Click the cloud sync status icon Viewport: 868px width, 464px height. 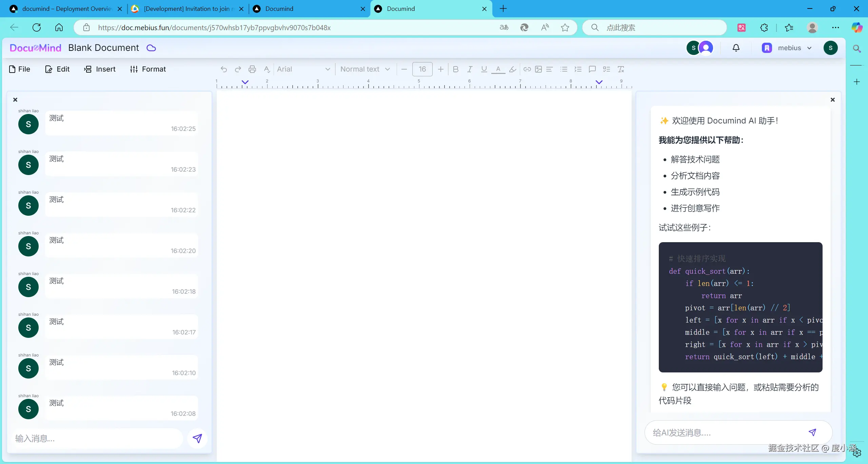(151, 48)
